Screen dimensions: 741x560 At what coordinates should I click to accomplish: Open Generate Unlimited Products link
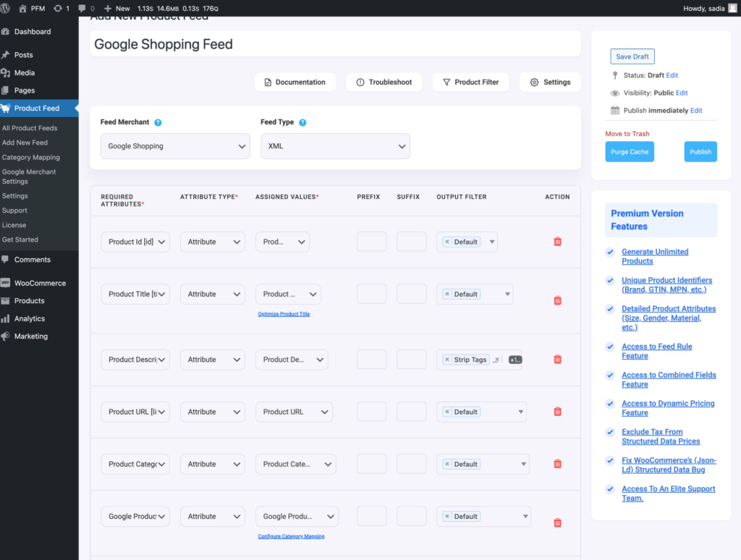coord(655,257)
